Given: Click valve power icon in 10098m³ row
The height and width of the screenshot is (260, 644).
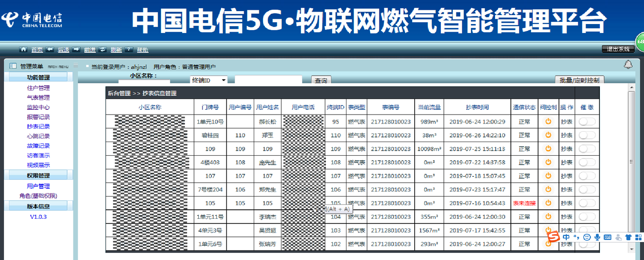Looking at the screenshot, I should click(548, 148).
